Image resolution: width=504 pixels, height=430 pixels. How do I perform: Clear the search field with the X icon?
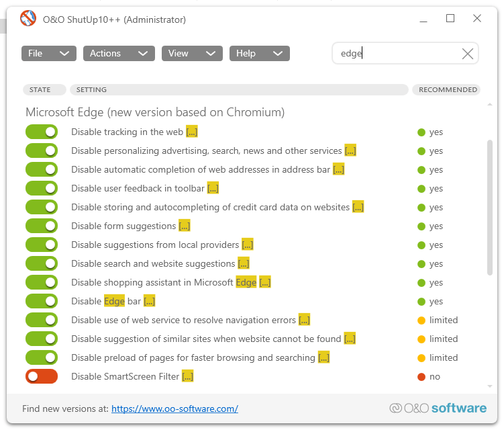point(468,54)
